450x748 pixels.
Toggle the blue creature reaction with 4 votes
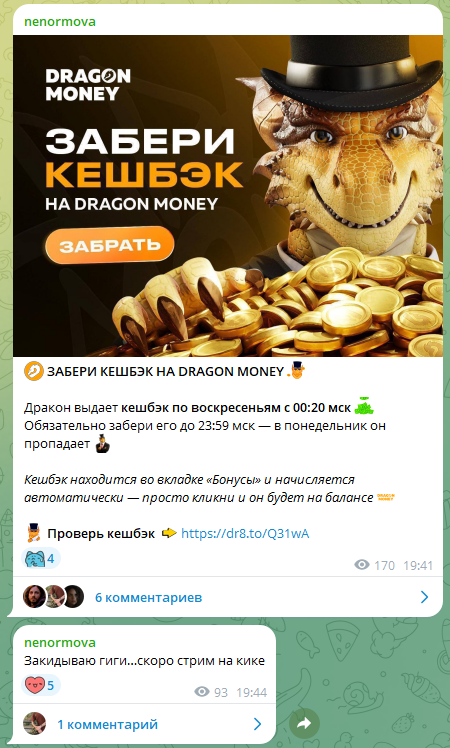pos(41,558)
